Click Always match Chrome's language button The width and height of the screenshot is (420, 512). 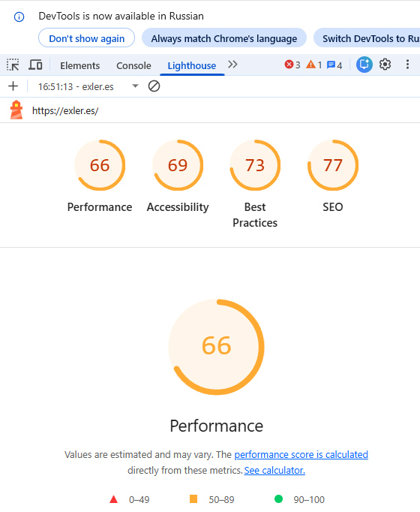point(224,38)
